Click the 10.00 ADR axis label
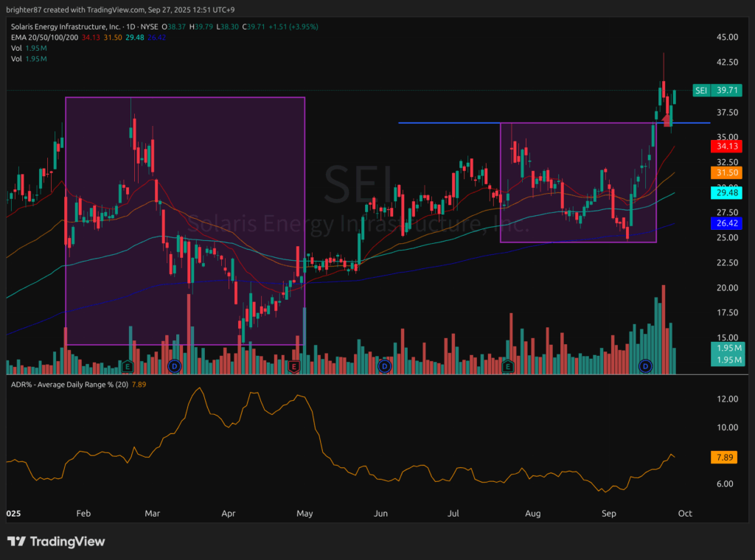 (x=727, y=427)
